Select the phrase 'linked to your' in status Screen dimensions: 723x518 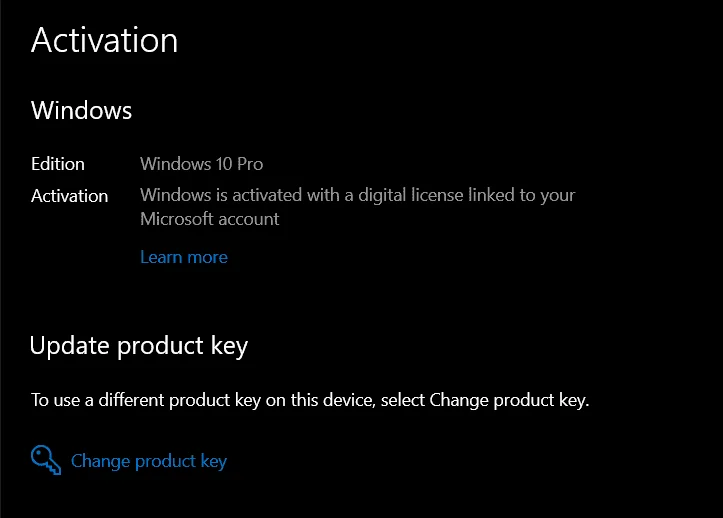pyautogui.click(x=522, y=195)
